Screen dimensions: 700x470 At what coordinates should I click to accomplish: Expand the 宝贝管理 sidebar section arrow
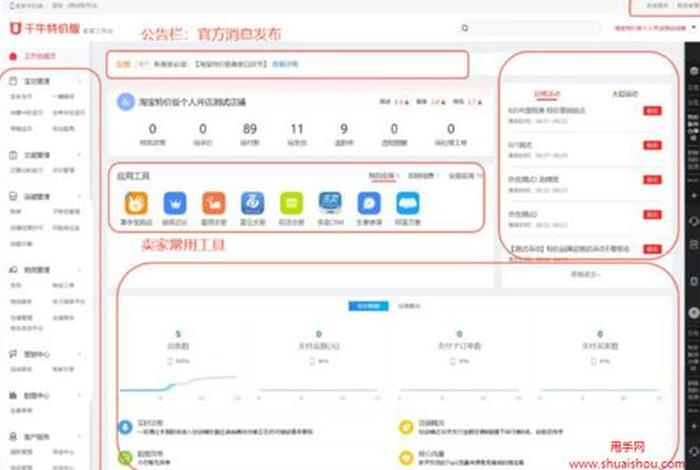coord(80,81)
